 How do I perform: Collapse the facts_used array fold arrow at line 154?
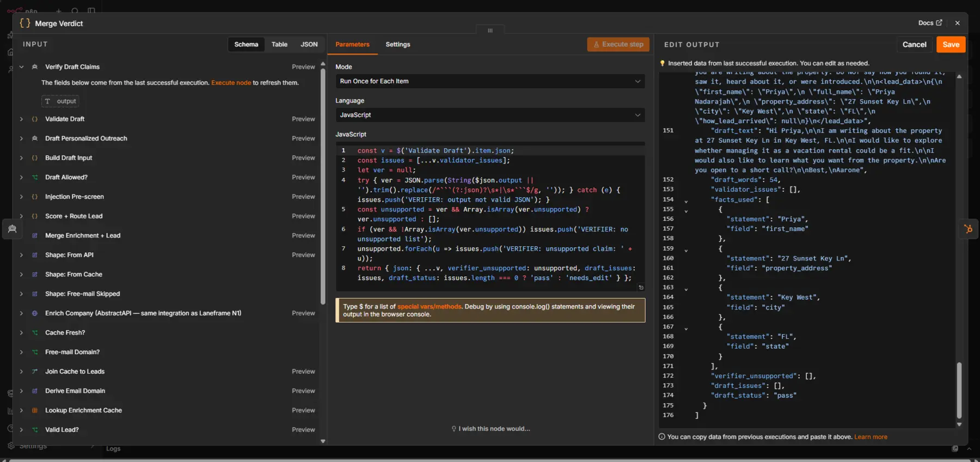686,201
